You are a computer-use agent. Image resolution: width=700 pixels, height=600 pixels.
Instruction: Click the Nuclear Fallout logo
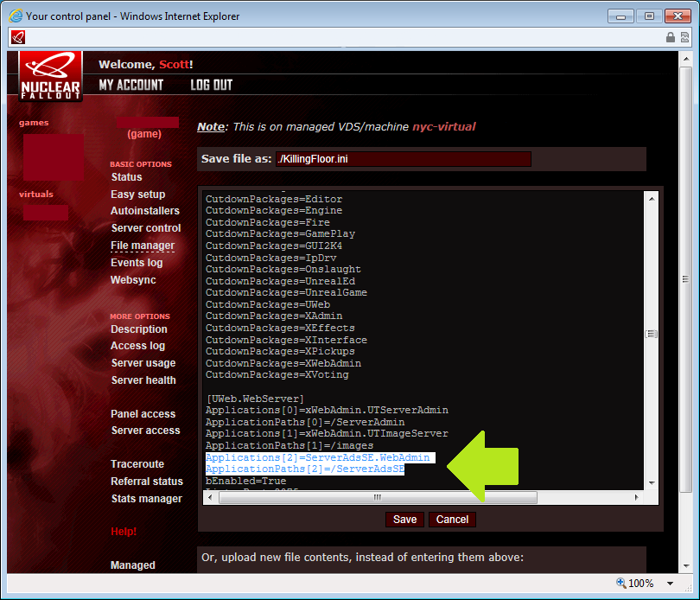51,75
